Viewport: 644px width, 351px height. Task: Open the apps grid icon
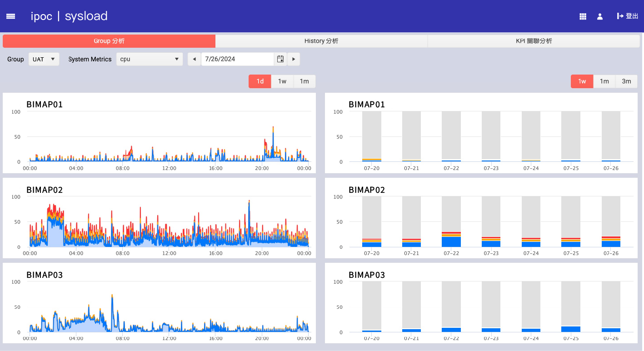583,16
